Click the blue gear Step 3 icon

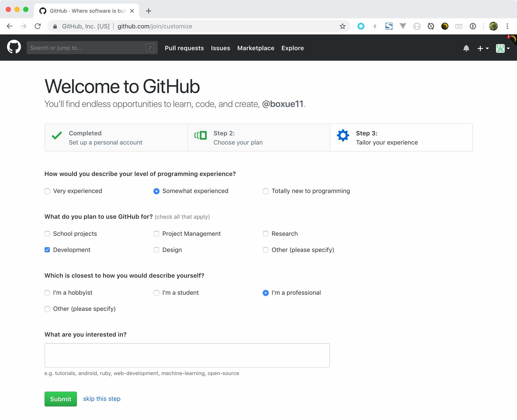tap(343, 135)
